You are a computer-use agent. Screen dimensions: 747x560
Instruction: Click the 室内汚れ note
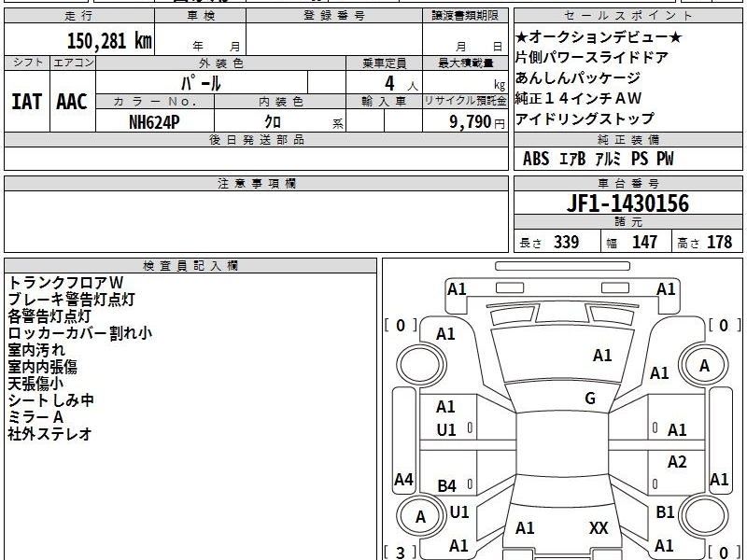tap(36, 350)
